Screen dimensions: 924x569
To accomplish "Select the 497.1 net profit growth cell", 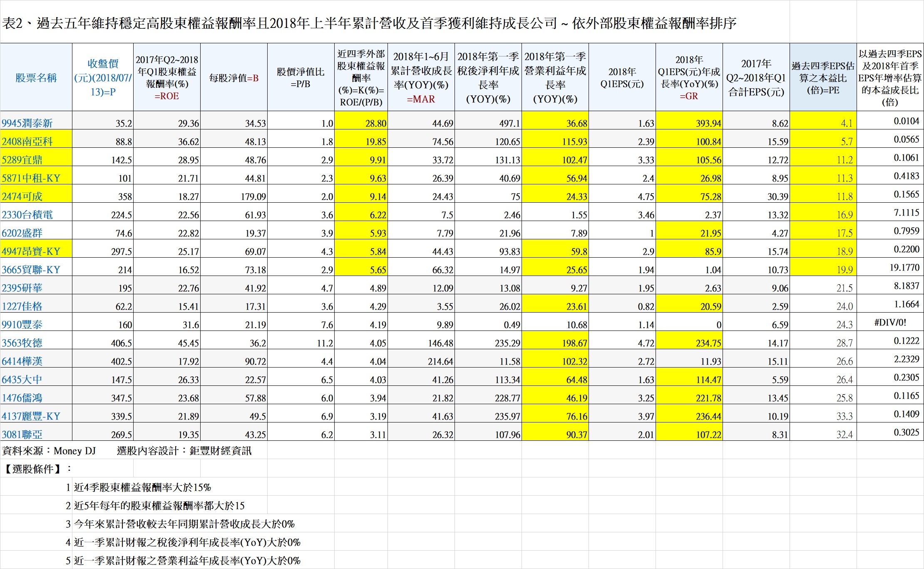I will (488, 120).
